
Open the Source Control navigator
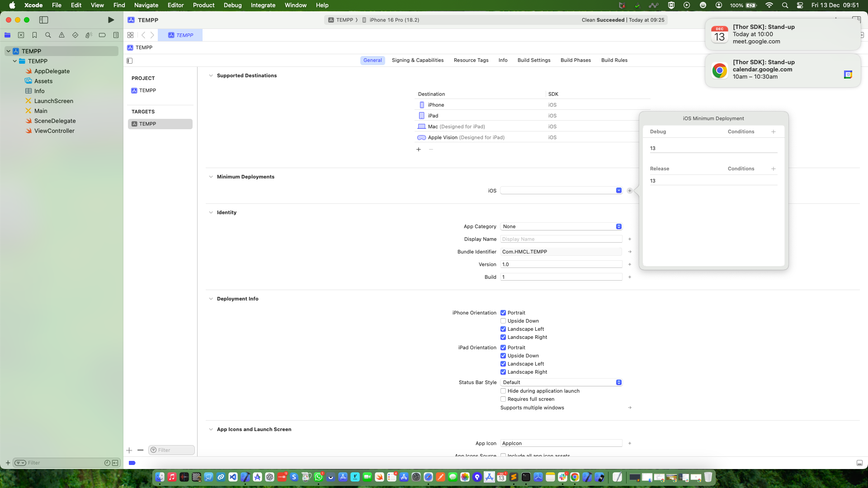[21, 35]
